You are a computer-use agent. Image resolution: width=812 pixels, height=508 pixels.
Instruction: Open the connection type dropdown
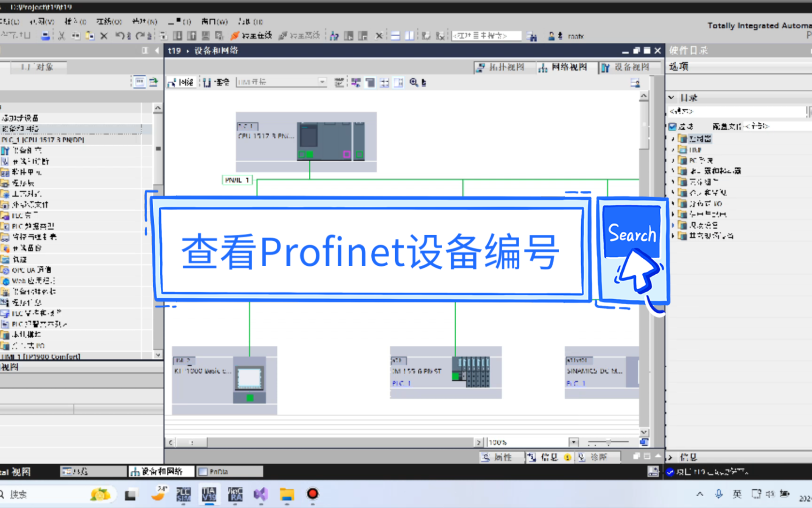322,82
